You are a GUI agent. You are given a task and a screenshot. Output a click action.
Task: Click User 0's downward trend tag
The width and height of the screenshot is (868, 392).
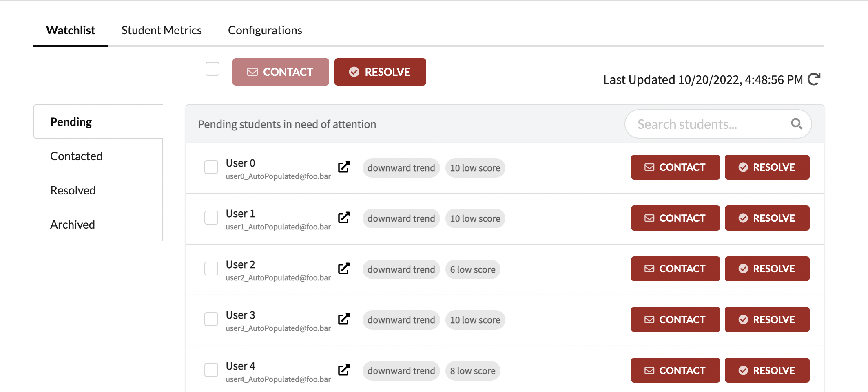point(401,168)
